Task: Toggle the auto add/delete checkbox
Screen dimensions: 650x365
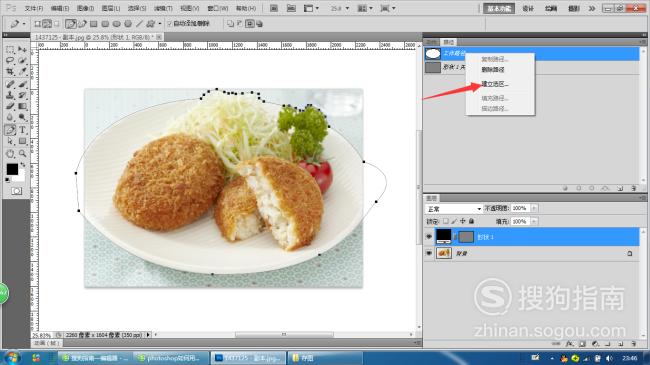Action: click(x=169, y=24)
